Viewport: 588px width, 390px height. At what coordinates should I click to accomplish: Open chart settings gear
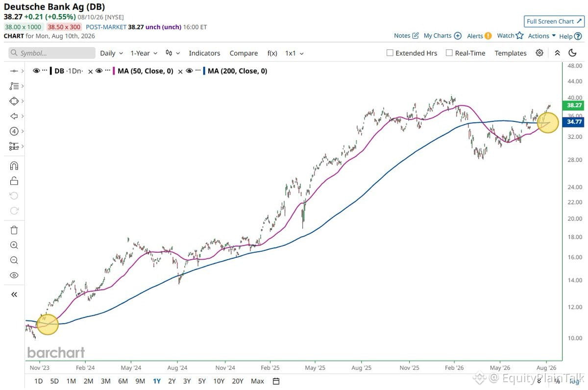(539, 53)
